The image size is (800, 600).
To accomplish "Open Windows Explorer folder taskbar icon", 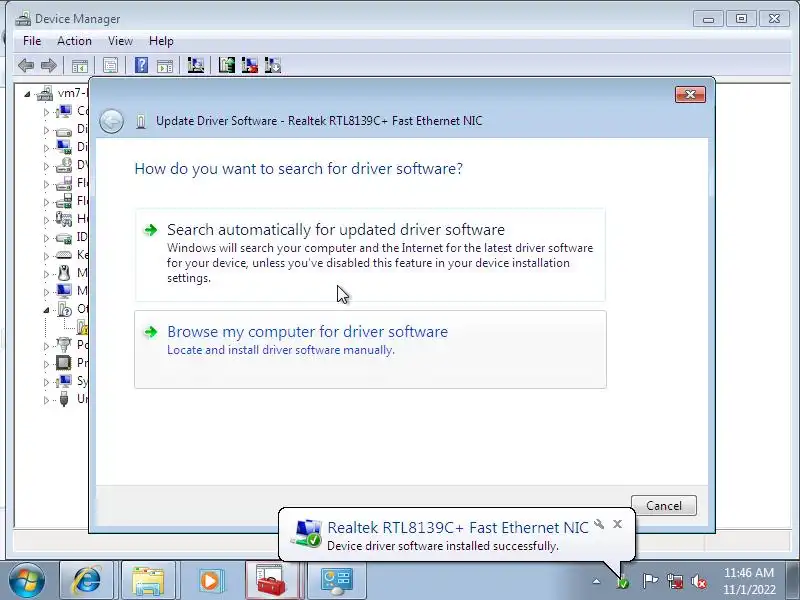I will point(148,581).
